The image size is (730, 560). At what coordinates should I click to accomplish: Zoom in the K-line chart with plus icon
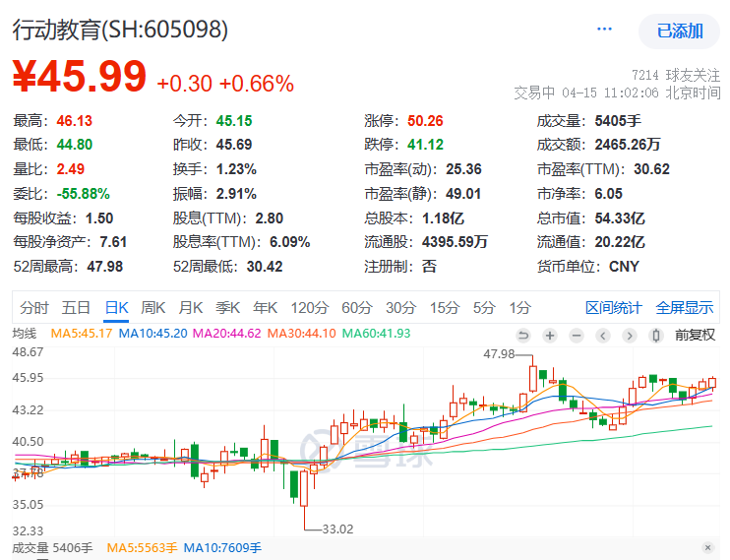click(x=549, y=336)
